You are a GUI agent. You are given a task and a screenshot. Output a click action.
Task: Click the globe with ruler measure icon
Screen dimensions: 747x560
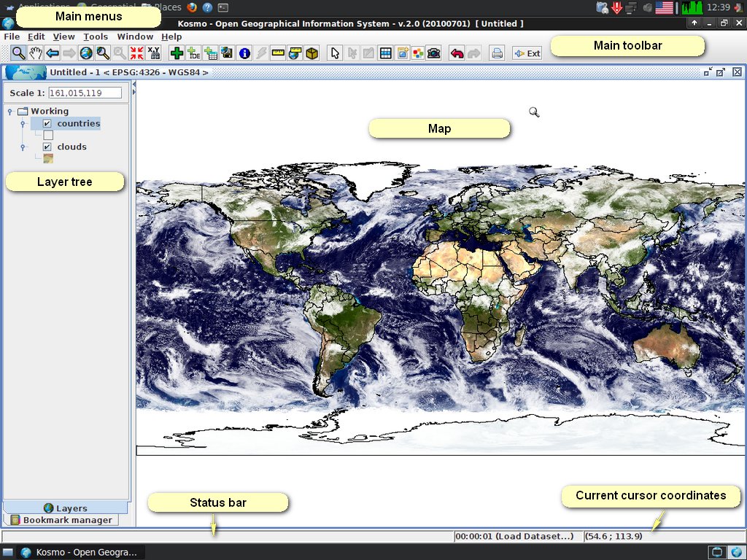(x=295, y=52)
